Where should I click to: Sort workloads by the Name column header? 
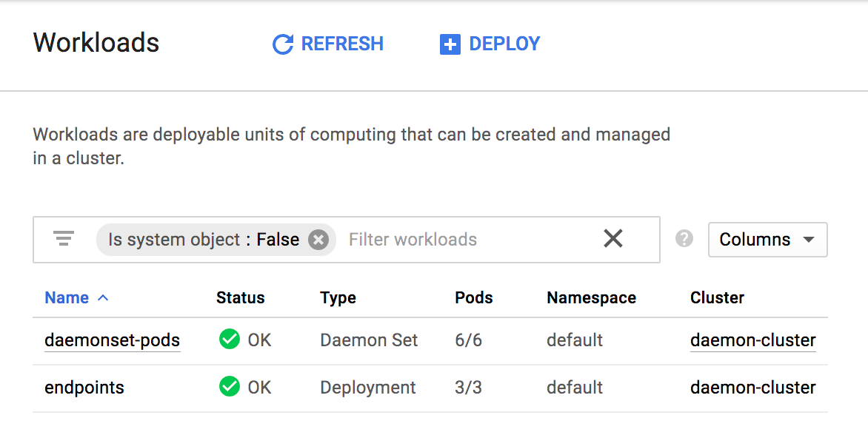pyautogui.click(x=67, y=298)
